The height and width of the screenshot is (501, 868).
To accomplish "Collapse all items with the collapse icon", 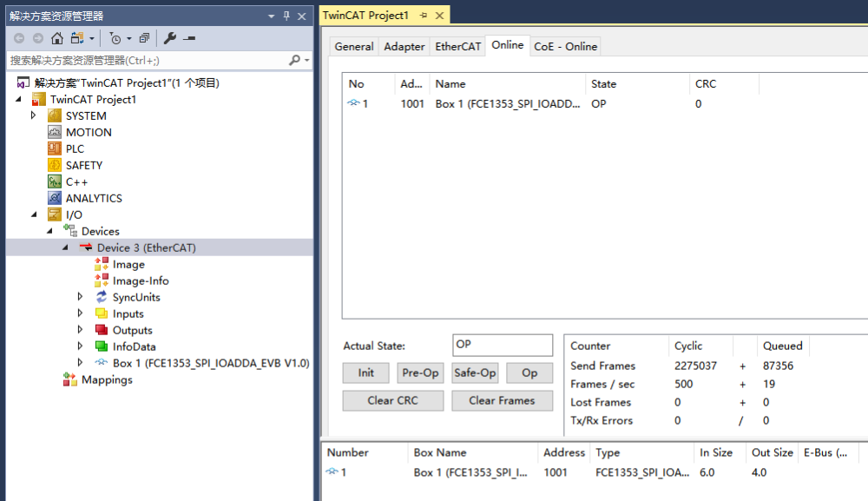I will click(144, 38).
